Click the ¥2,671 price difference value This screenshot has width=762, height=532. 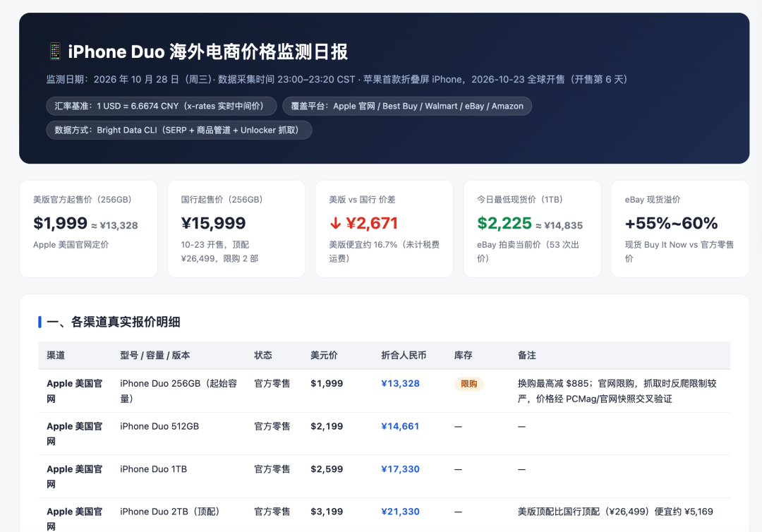point(372,223)
